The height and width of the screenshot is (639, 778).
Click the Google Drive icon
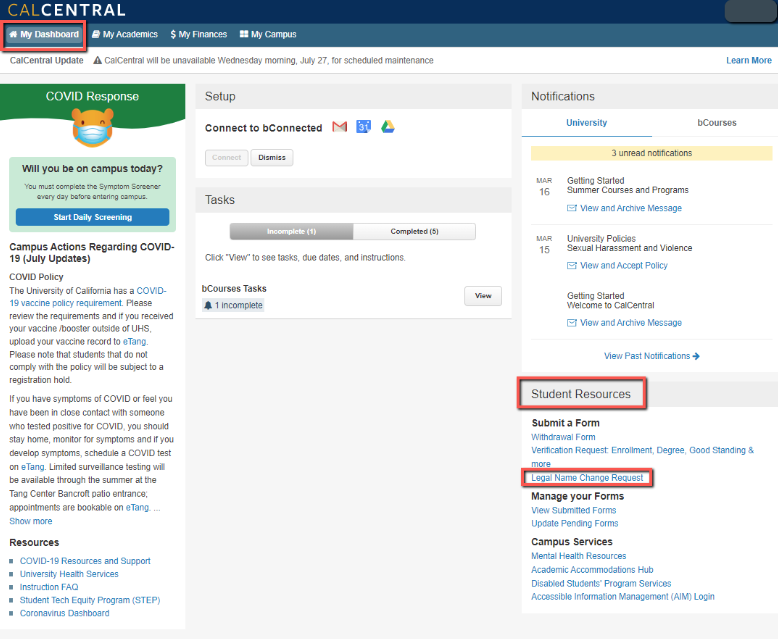pos(387,127)
